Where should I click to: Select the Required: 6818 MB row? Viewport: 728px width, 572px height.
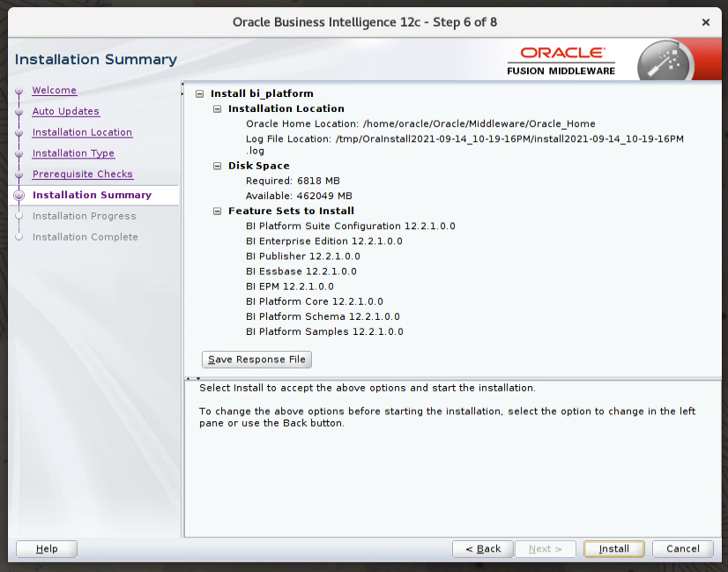[x=293, y=181]
